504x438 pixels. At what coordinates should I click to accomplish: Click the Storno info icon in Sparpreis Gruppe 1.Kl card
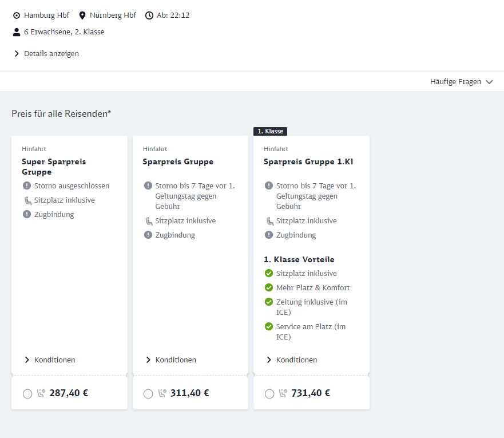[269, 186]
